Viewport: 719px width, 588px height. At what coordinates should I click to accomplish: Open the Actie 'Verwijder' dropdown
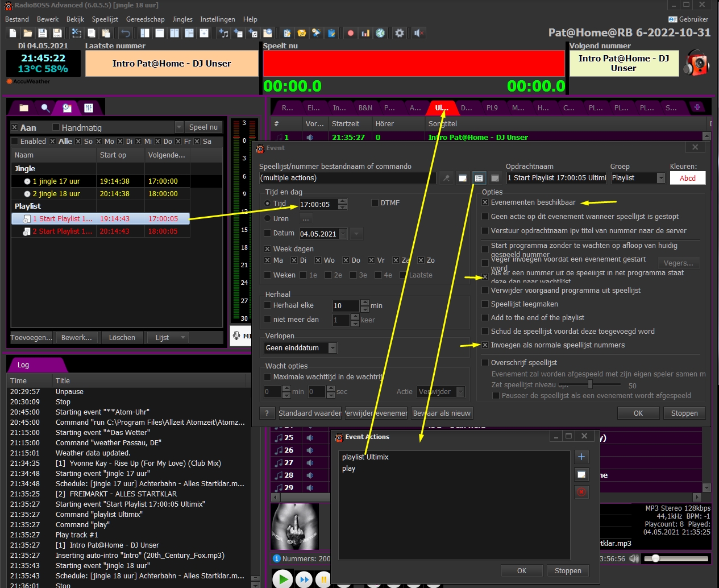click(460, 392)
